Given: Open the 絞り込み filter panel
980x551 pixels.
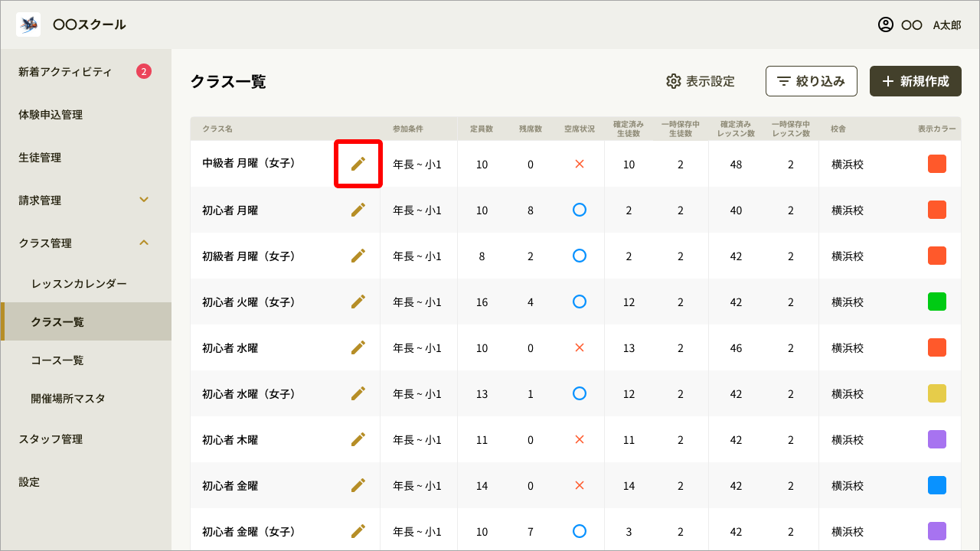Looking at the screenshot, I should [812, 81].
